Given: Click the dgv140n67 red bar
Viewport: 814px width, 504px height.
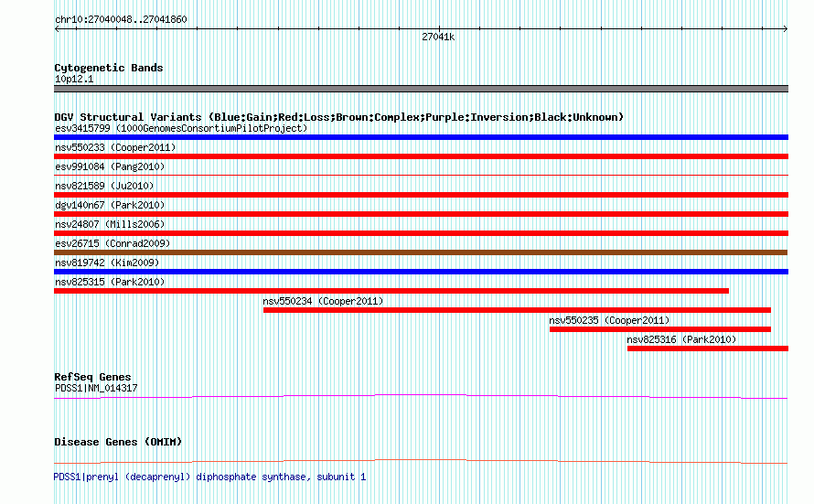Looking at the screenshot, I should (x=421, y=214).
